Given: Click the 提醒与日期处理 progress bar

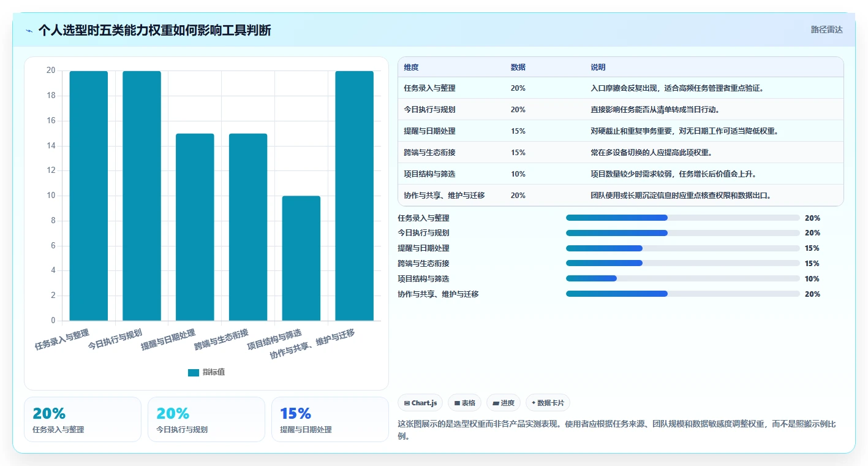Looking at the screenshot, I should click(683, 248).
